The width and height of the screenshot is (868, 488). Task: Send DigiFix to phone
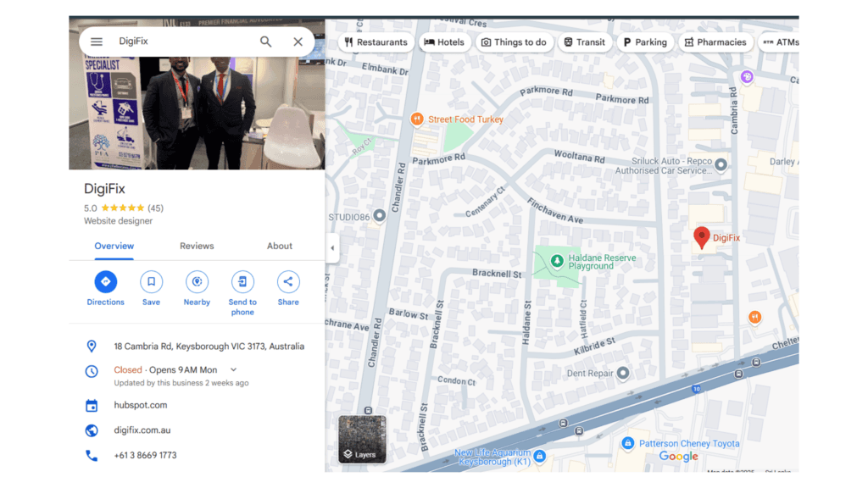pos(242,293)
